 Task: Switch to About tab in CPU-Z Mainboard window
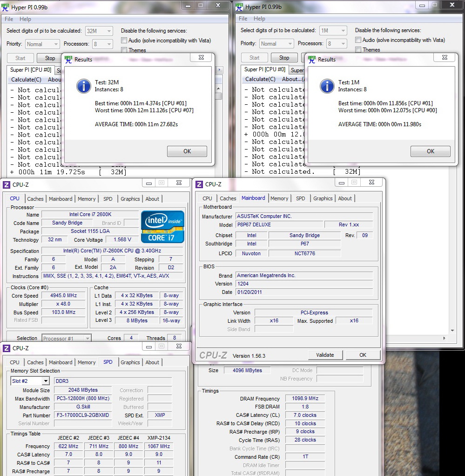(345, 198)
